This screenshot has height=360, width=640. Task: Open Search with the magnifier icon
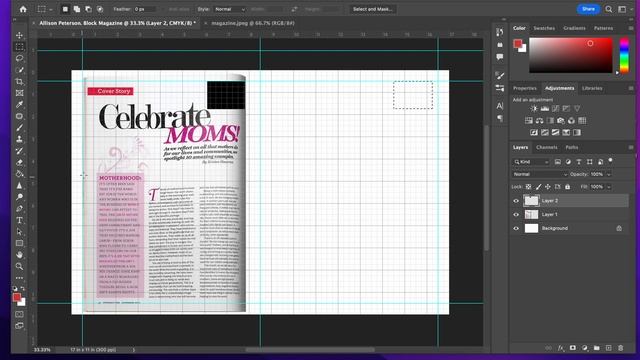[x=609, y=9]
